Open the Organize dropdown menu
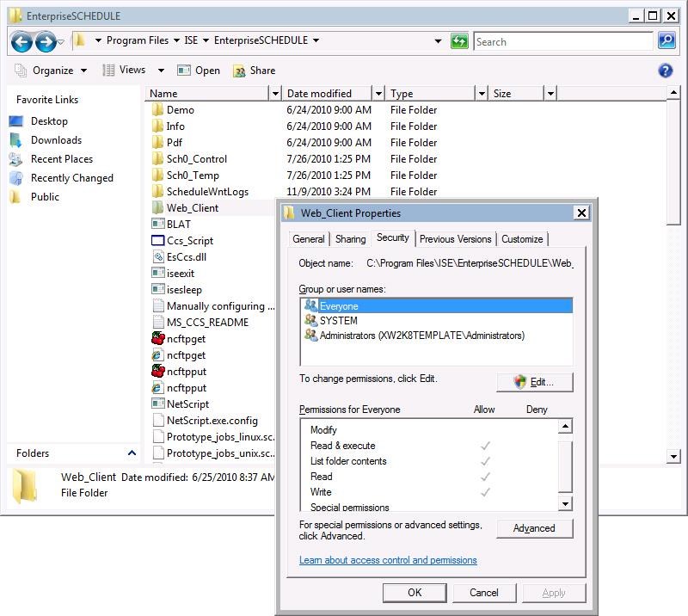The width and height of the screenshot is (688, 616). click(52, 71)
